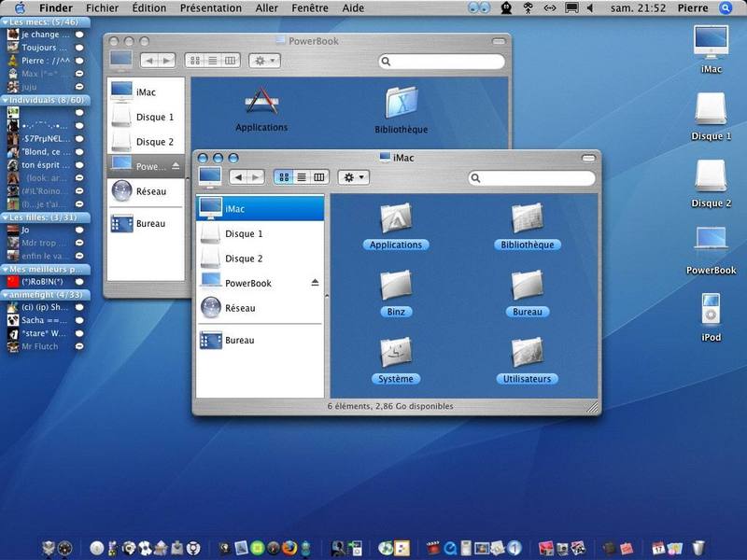Click the iMac window resize grip
Viewport: 747px width, 560px height.
592,407
